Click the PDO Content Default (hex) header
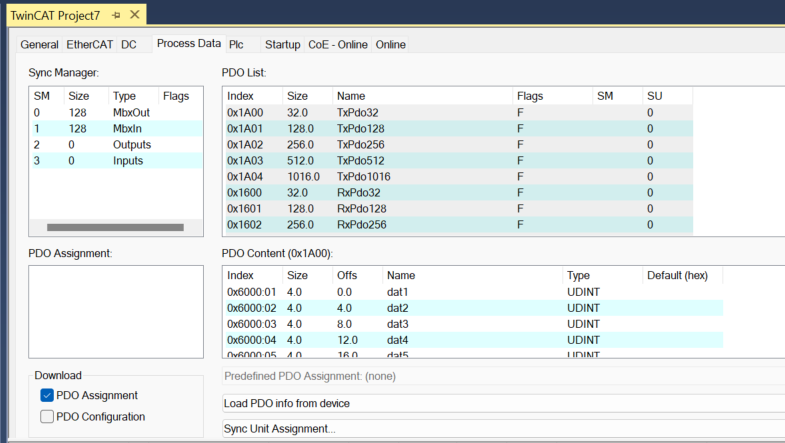This screenshot has height=443, width=785. click(682, 275)
